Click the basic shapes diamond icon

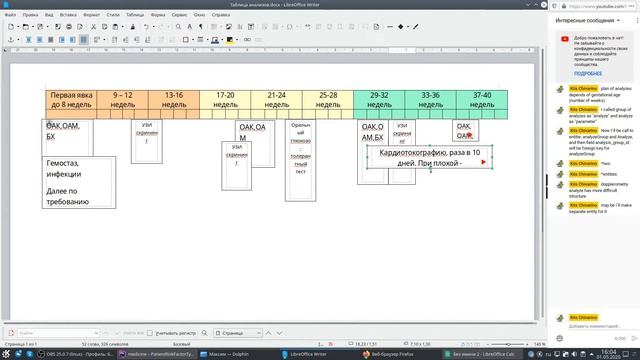[x=400, y=27]
